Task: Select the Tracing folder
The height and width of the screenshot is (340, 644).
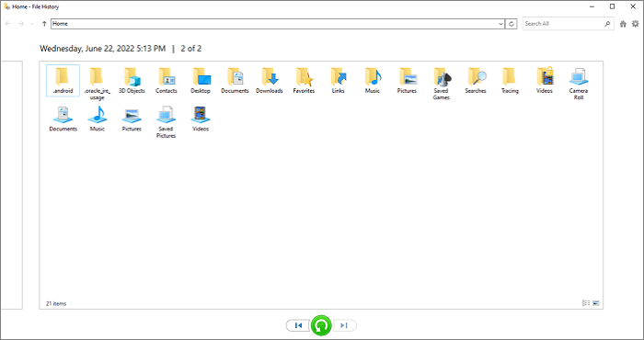Action: pos(510,80)
